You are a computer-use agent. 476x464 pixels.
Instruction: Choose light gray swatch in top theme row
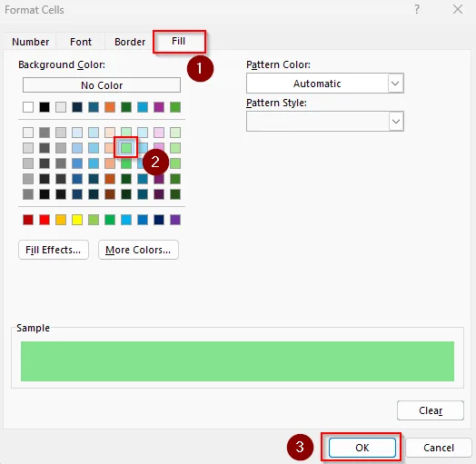point(61,107)
